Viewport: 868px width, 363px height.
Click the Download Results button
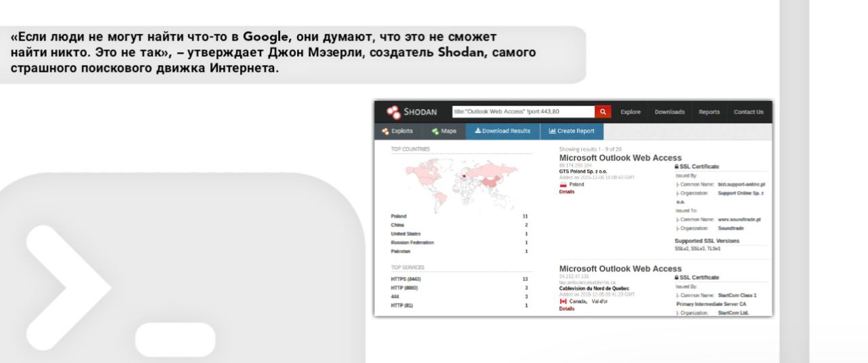502,131
